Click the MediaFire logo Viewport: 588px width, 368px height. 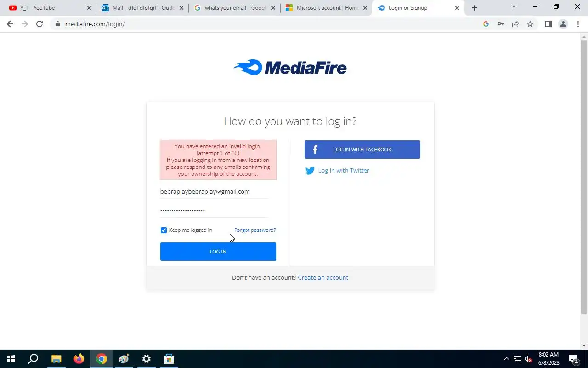pyautogui.click(x=290, y=67)
